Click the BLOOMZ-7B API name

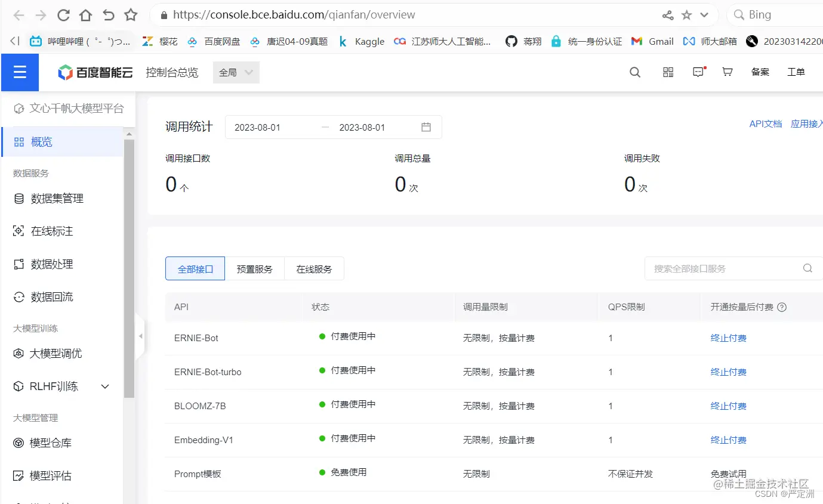200,406
